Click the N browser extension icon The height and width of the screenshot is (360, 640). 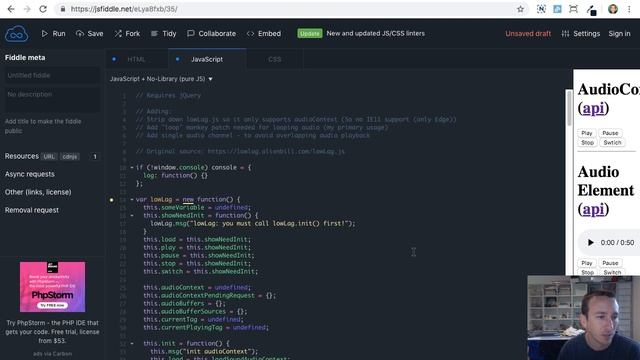541,9
